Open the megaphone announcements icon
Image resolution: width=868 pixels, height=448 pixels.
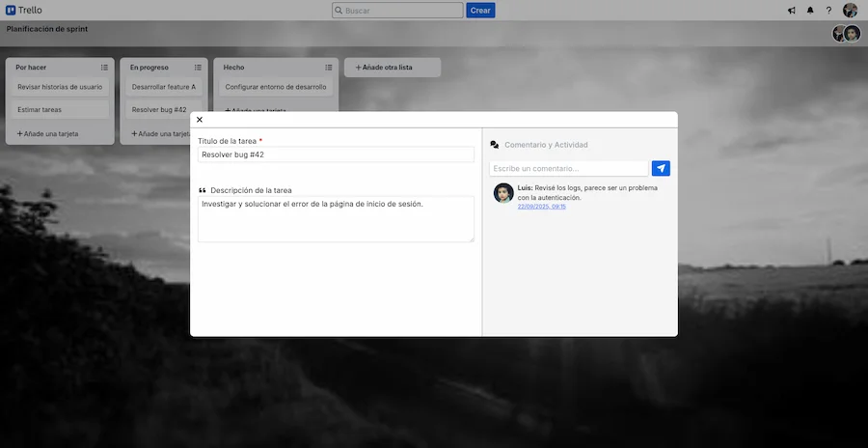click(x=792, y=11)
